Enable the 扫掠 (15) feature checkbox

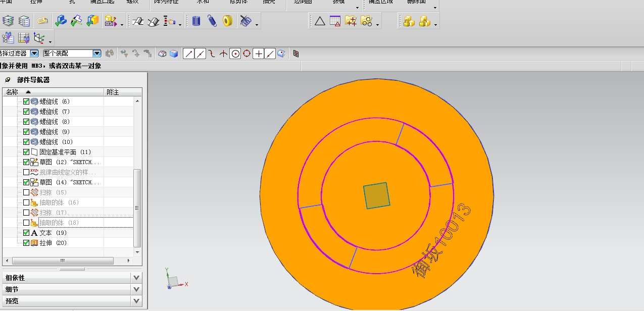pyautogui.click(x=26, y=192)
